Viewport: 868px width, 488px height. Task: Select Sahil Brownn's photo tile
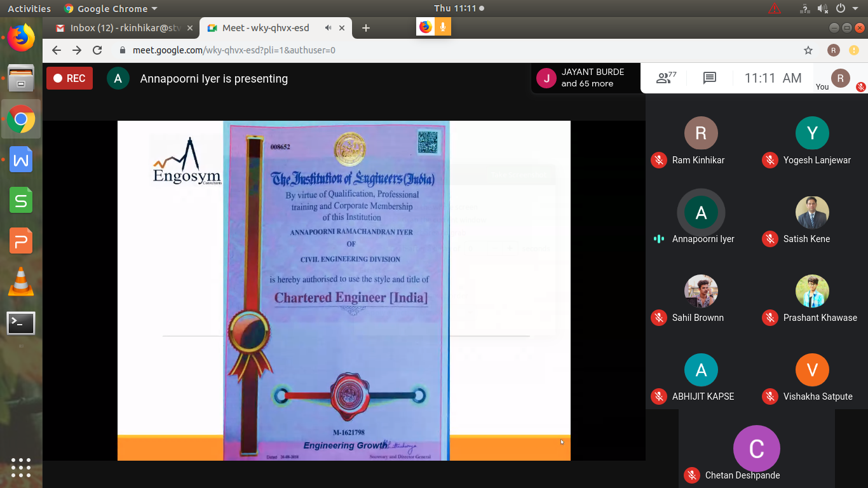[701, 291]
